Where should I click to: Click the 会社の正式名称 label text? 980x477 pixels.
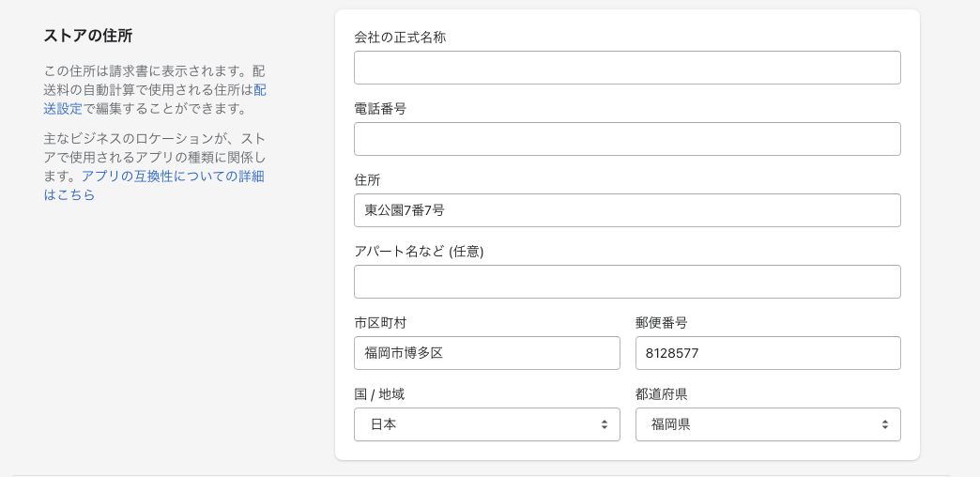point(400,38)
